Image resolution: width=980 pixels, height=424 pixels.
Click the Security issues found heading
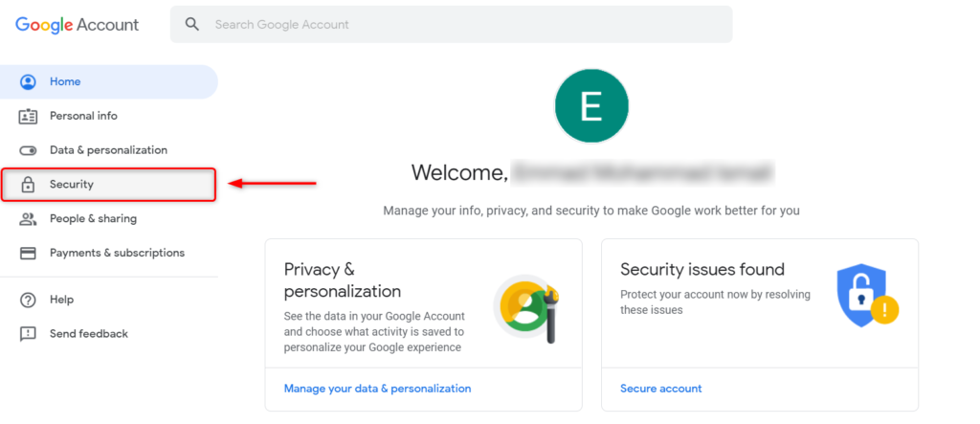tap(702, 270)
